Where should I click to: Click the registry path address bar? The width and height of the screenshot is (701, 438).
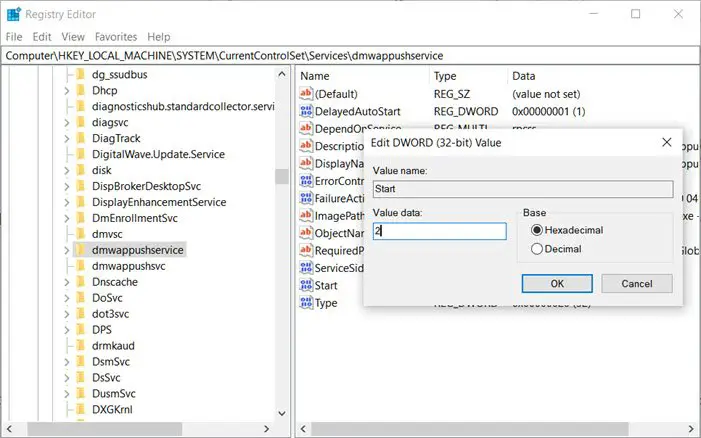[350, 55]
